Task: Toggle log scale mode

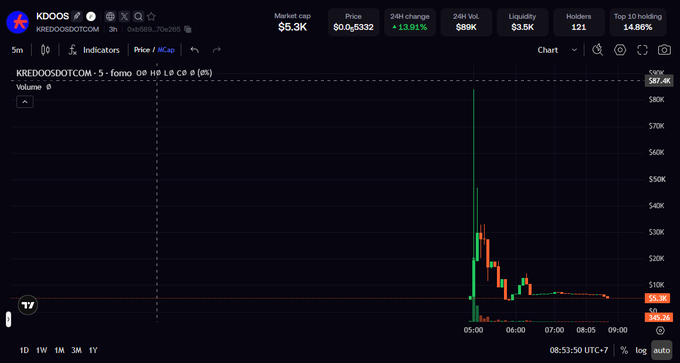Action: 641,350
